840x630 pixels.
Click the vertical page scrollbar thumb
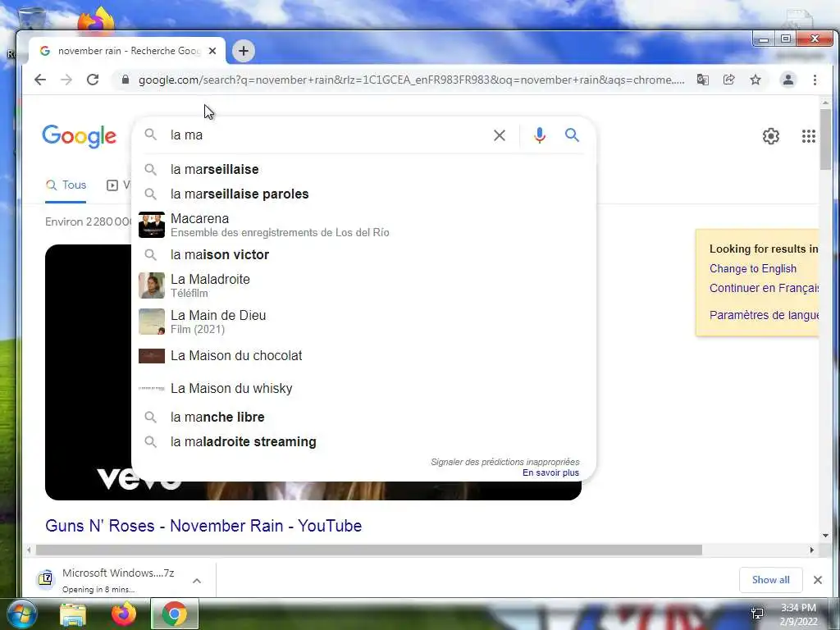pyautogui.click(x=825, y=139)
